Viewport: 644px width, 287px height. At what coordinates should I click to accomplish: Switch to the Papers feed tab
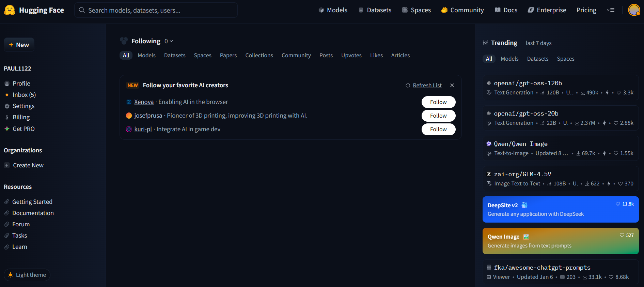228,55
